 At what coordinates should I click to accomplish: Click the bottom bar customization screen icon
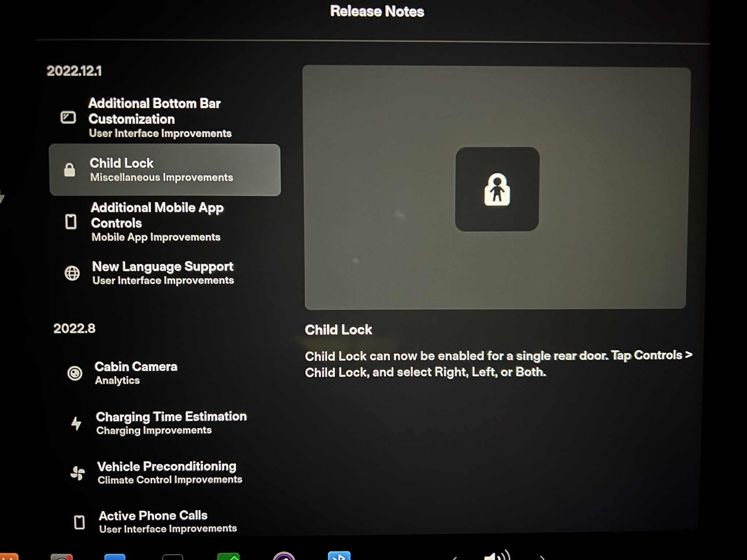(68, 117)
